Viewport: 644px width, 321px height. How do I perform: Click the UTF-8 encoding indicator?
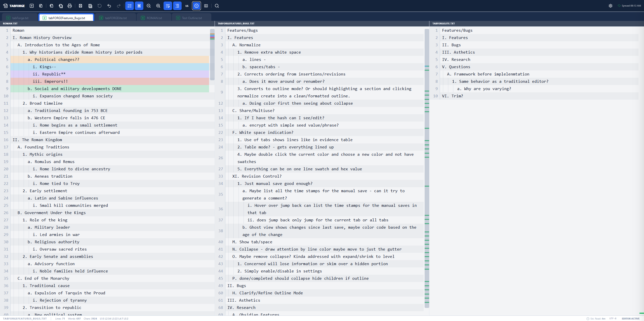tap(613, 318)
